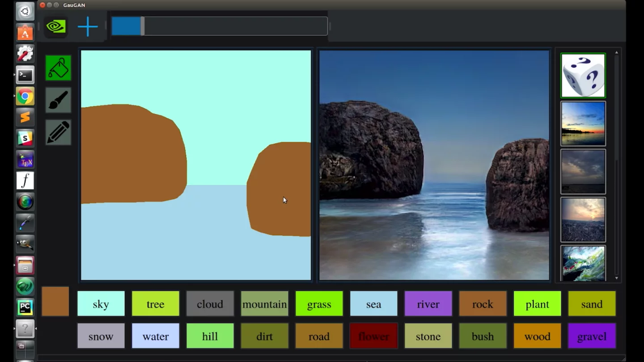This screenshot has width=644, height=362.
Task: Apply the dark cloudy sky style thumbnail
Action: coord(583,172)
